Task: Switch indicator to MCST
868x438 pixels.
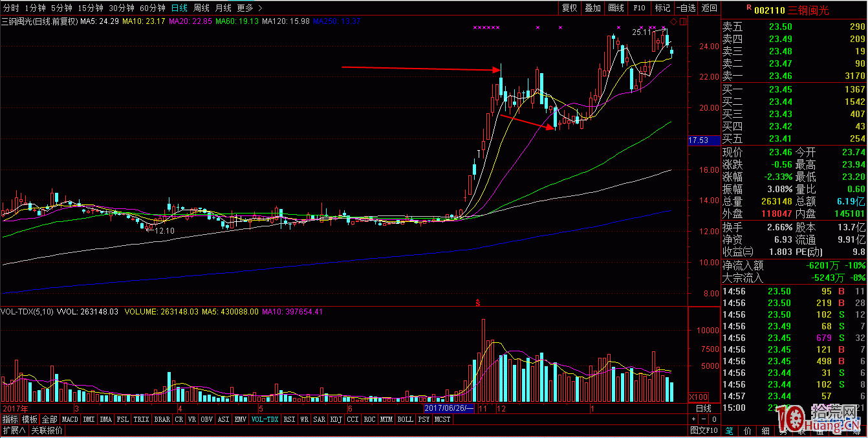Action: tap(442, 419)
